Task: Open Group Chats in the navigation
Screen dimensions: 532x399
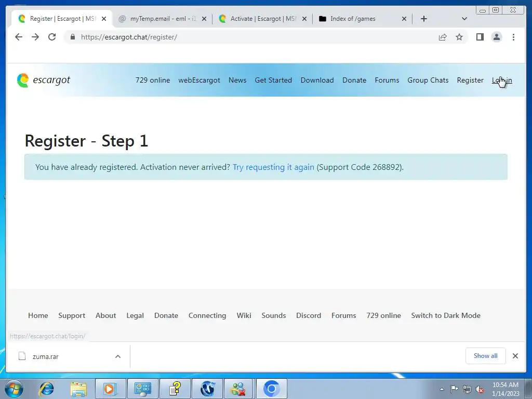Action: 428,80
